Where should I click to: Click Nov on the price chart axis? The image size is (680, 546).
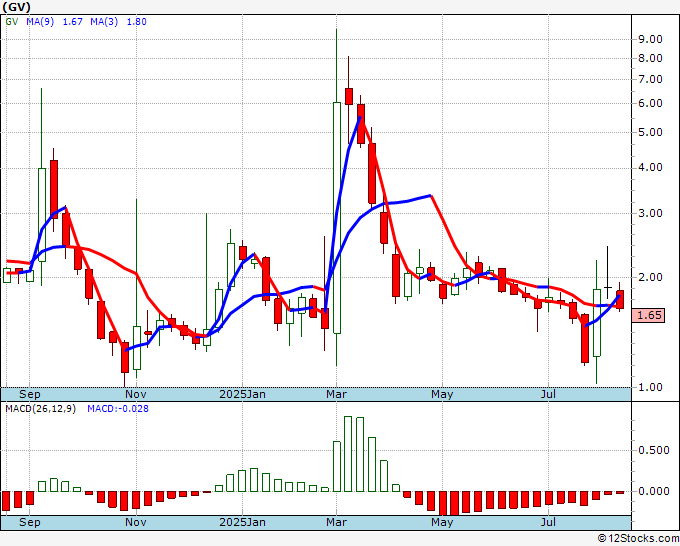click(136, 394)
